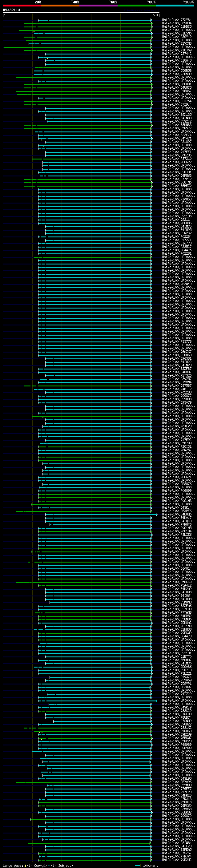197x868 pixels.
Task: Select label UniRef100_Q4HTT2
Action: point(177,389)
